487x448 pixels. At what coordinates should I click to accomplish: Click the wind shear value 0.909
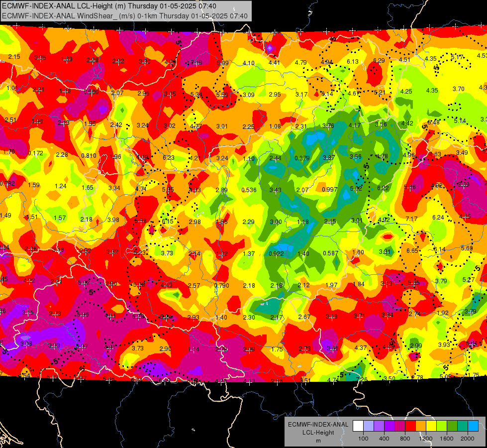coord(92,92)
